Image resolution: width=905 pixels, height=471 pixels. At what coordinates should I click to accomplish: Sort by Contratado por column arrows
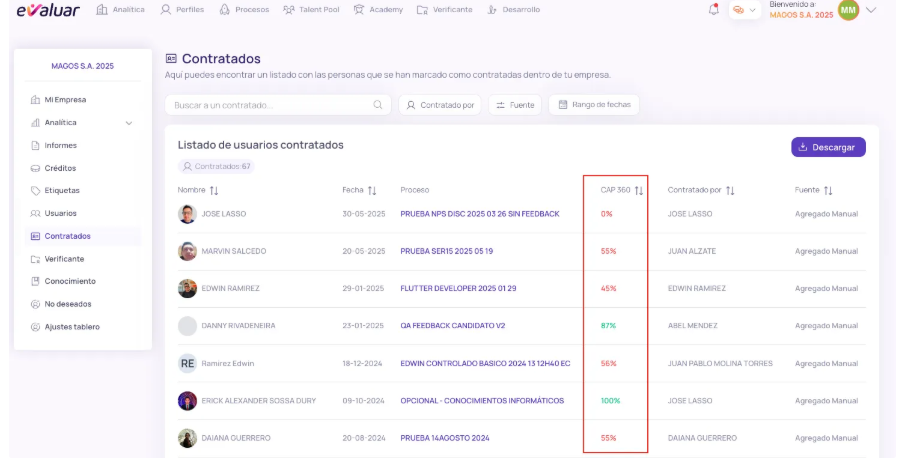pyautogui.click(x=730, y=190)
